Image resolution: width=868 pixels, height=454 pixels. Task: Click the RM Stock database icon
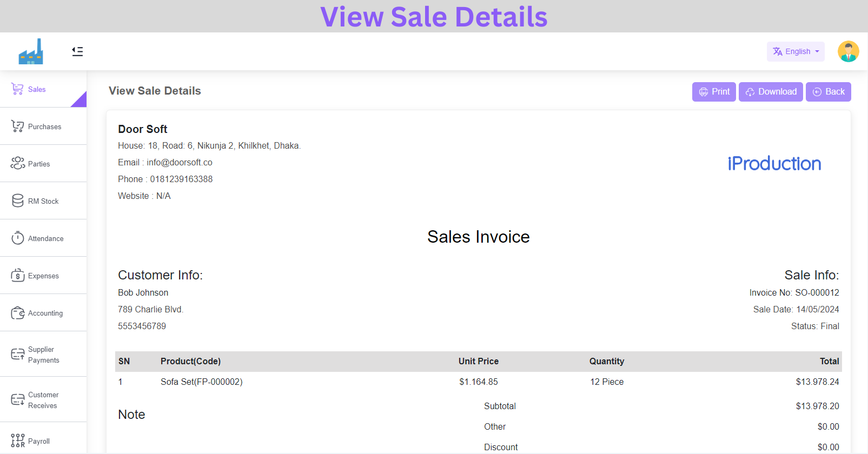(x=17, y=201)
